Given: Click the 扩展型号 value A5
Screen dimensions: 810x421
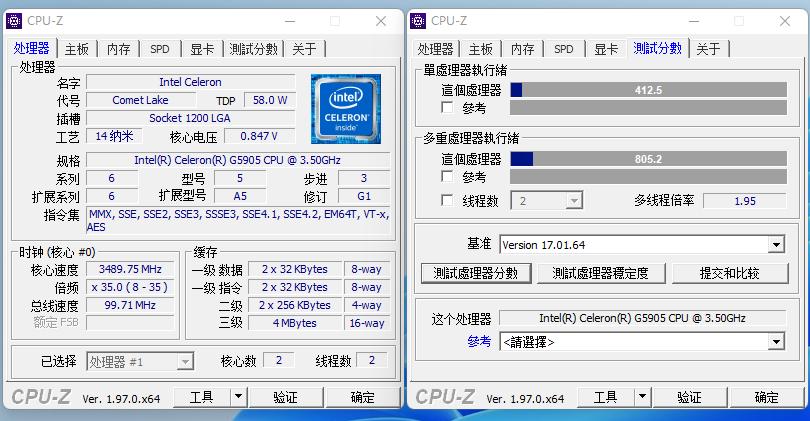Looking at the screenshot, I should click(240, 196).
